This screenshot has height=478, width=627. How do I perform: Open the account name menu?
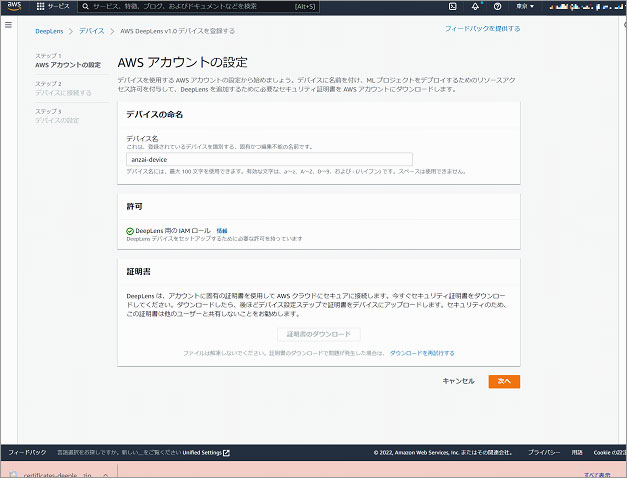tap(587, 6)
